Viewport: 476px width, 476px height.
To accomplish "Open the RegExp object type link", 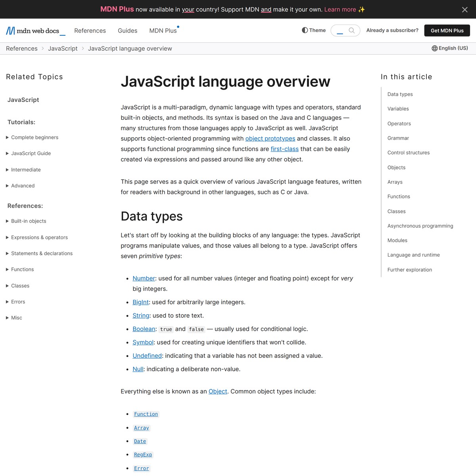I will point(143,455).
